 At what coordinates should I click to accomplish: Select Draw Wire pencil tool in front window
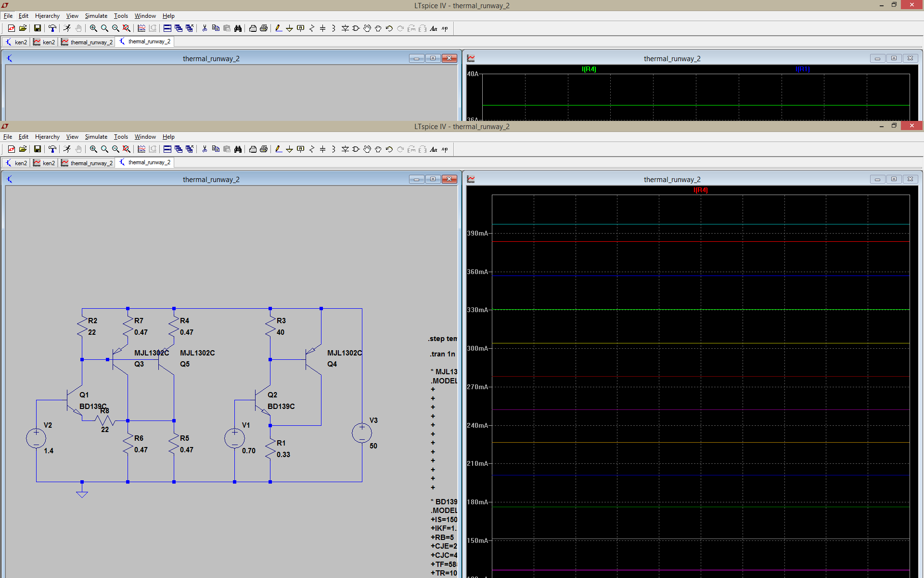click(279, 149)
